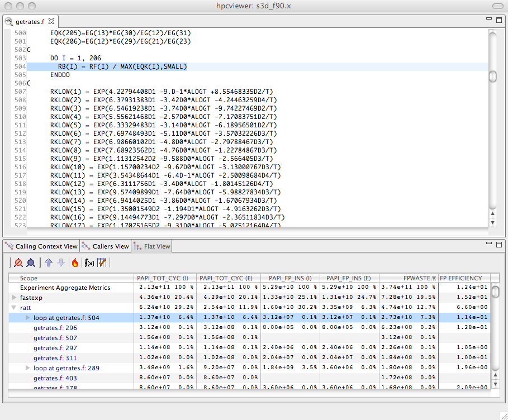Open the show/hide metric columns icon
508x420 pixels.
(x=102, y=262)
